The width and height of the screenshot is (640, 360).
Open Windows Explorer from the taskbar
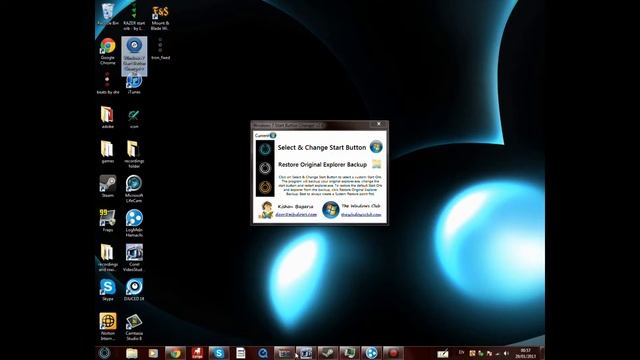(131, 353)
